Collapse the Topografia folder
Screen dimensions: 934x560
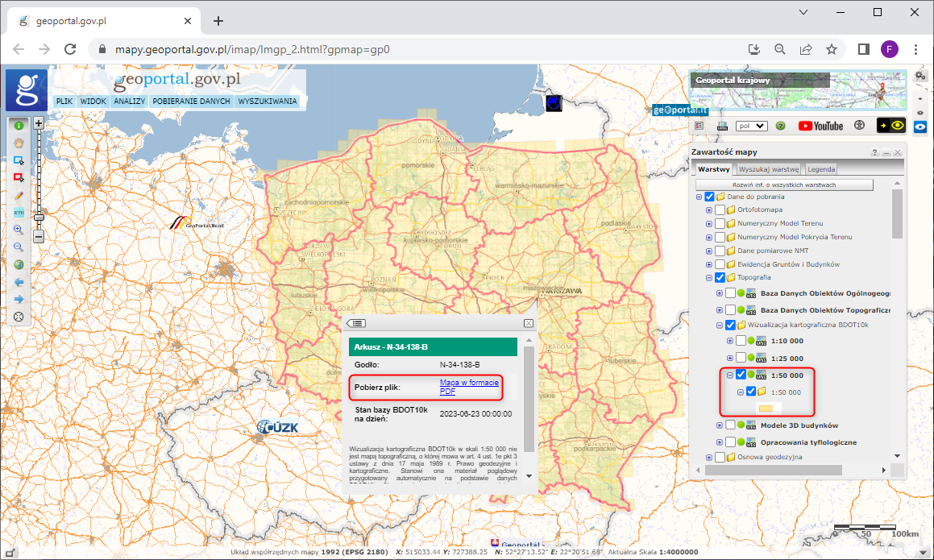tap(709, 278)
